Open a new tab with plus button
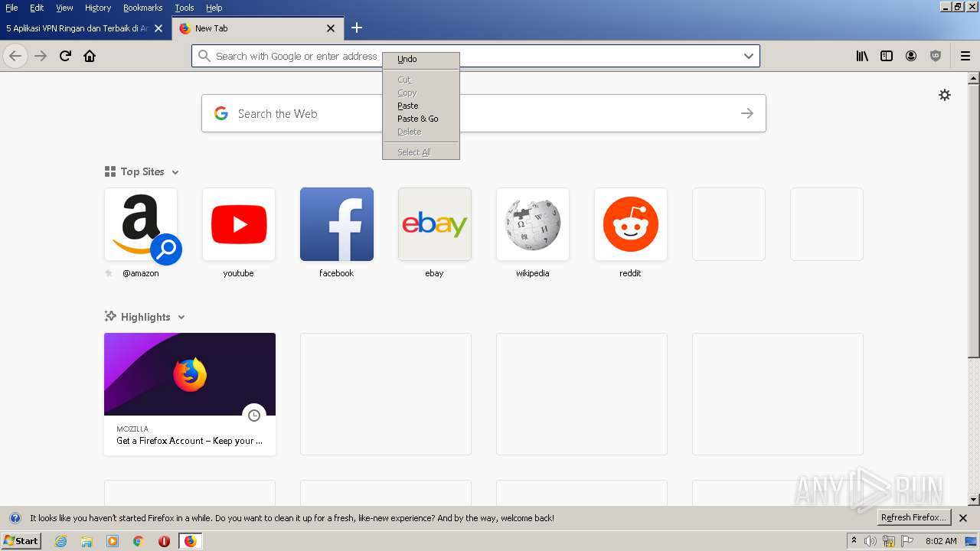980x551 pixels. pyautogui.click(x=357, y=28)
